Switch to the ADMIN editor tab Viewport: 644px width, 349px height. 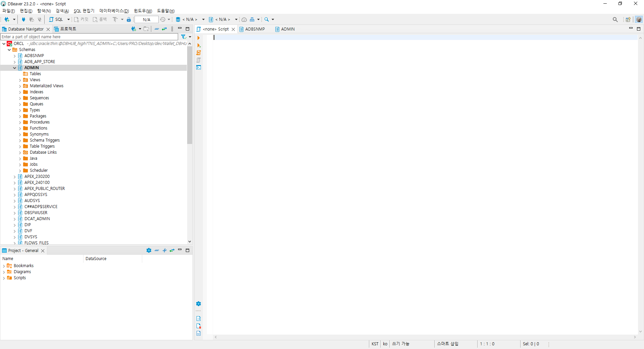(285, 29)
